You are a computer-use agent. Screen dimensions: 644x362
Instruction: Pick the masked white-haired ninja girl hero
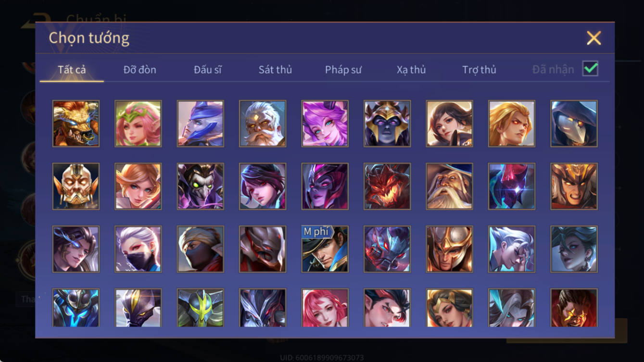click(x=138, y=249)
